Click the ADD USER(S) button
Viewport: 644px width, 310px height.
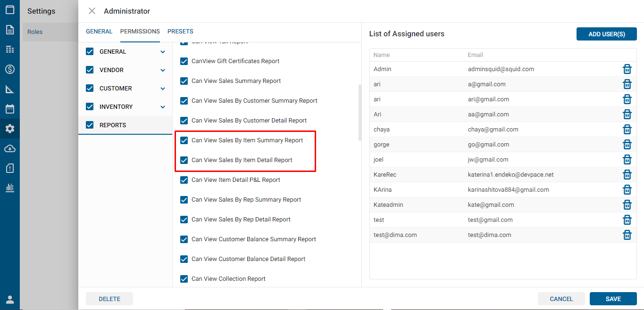click(x=606, y=34)
